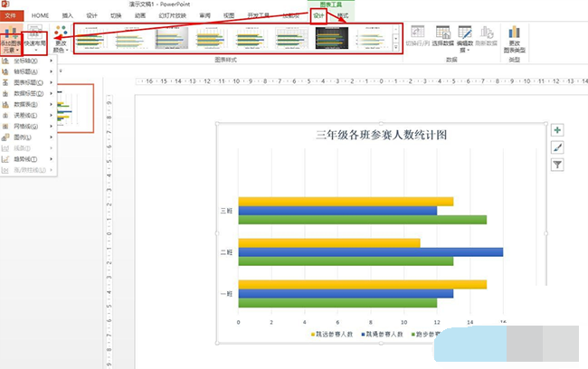Open the File (文件) tab

11,15
